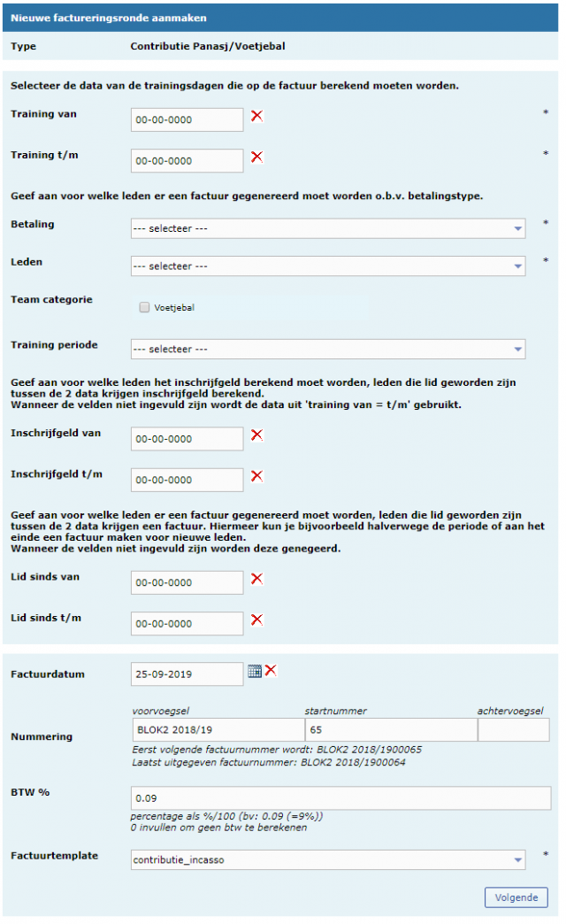Clear the Training van date field
566x924 pixels.
[257, 116]
